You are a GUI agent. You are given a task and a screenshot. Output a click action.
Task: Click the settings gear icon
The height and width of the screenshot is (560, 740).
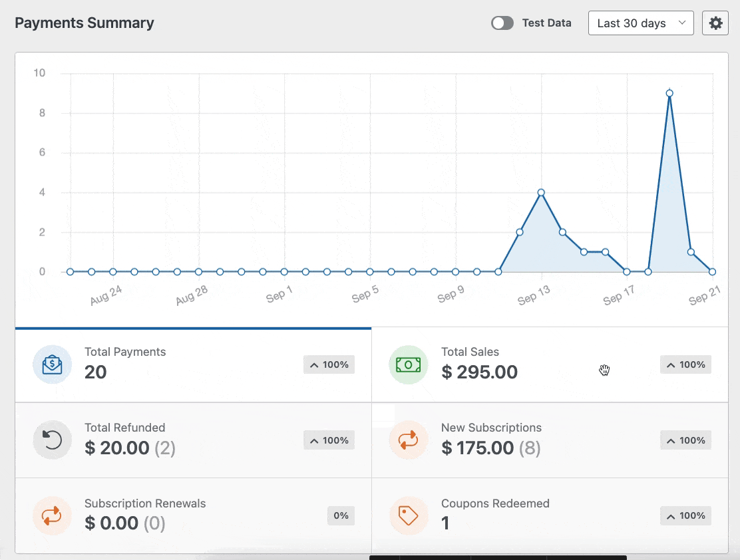pyautogui.click(x=715, y=23)
